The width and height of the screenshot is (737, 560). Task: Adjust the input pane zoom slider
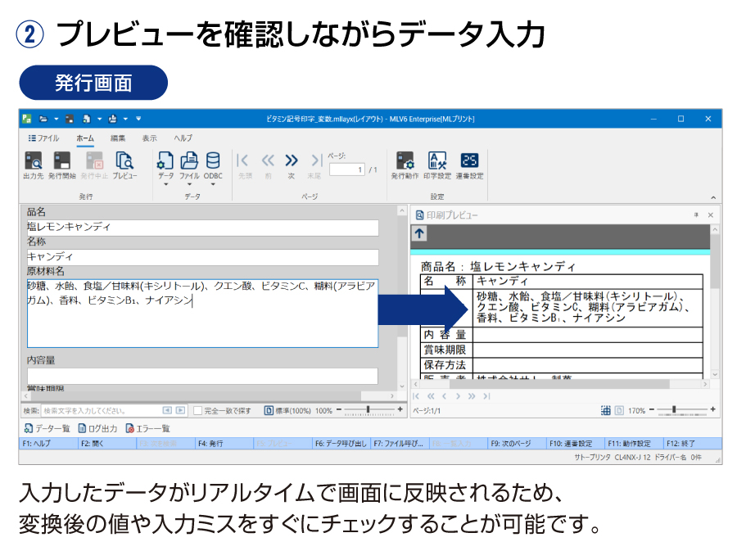(369, 410)
